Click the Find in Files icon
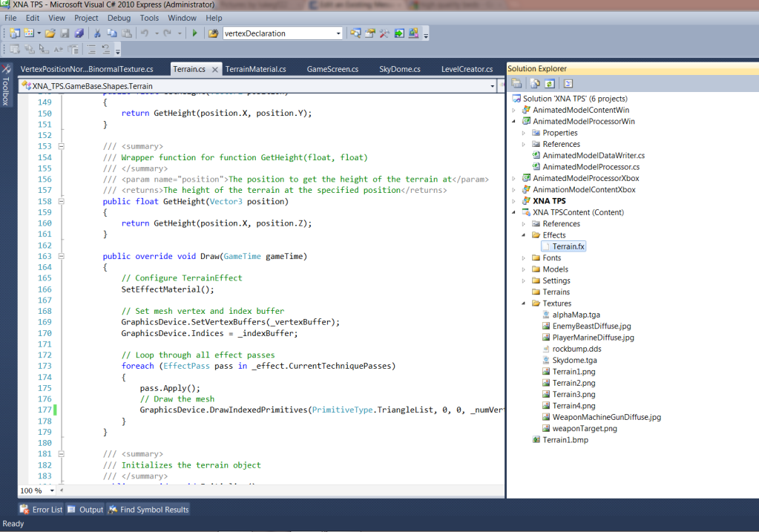Image resolution: width=759 pixels, height=532 pixels. point(213,33)
